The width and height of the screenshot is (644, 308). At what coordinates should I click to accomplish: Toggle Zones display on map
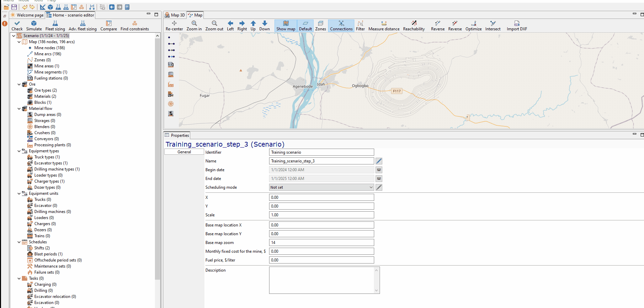(320, 26)
